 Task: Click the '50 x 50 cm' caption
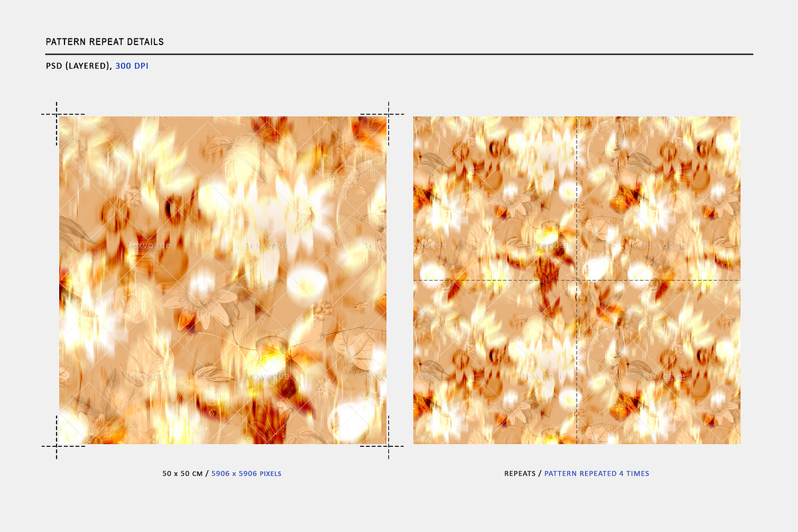tap(184, 473)
